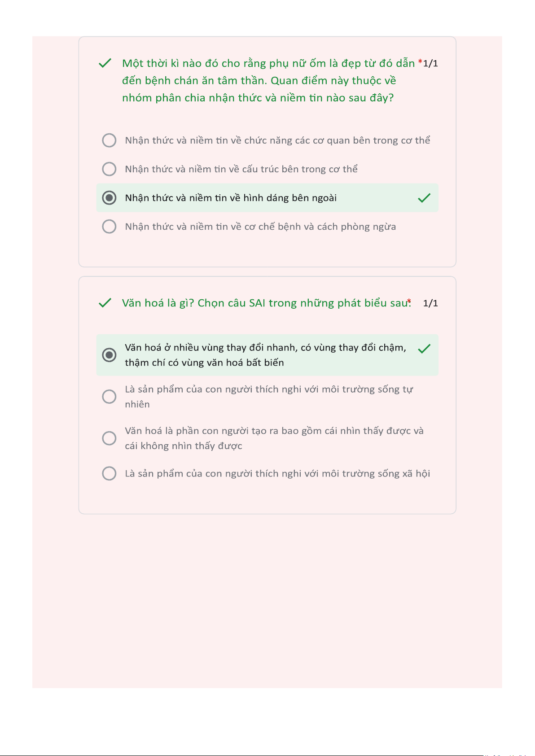Select radio for 'Văn hoá ở nhiều vùng thay đổi nhanh'
535x756 pixels.
tap(109, 355)
